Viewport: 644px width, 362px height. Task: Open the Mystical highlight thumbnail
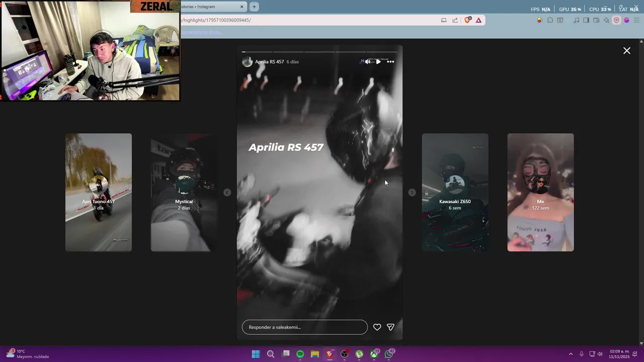[184, 192]
